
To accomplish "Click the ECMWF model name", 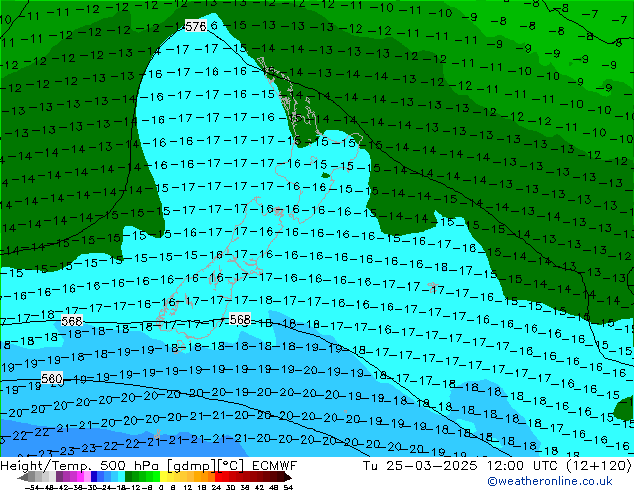I will 275,466.
